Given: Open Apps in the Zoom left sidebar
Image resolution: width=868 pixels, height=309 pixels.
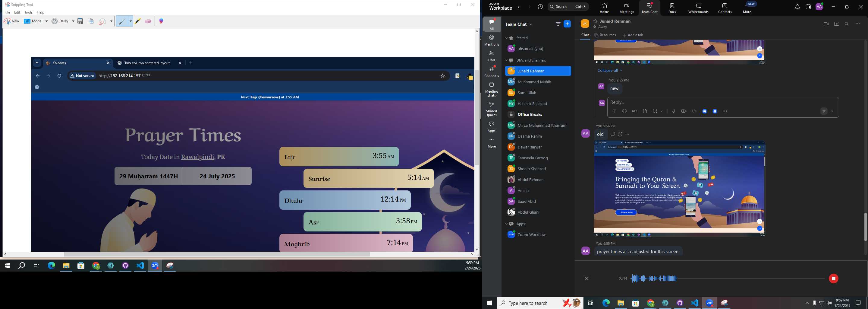Looking at the screenshot, I should (x=492, y=126).
